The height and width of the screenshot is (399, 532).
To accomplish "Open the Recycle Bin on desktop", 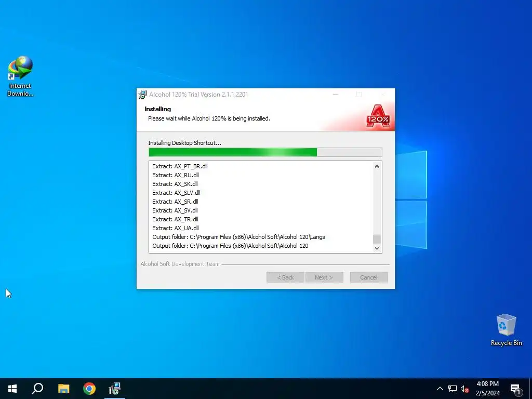I will click(x=506, y=330).
